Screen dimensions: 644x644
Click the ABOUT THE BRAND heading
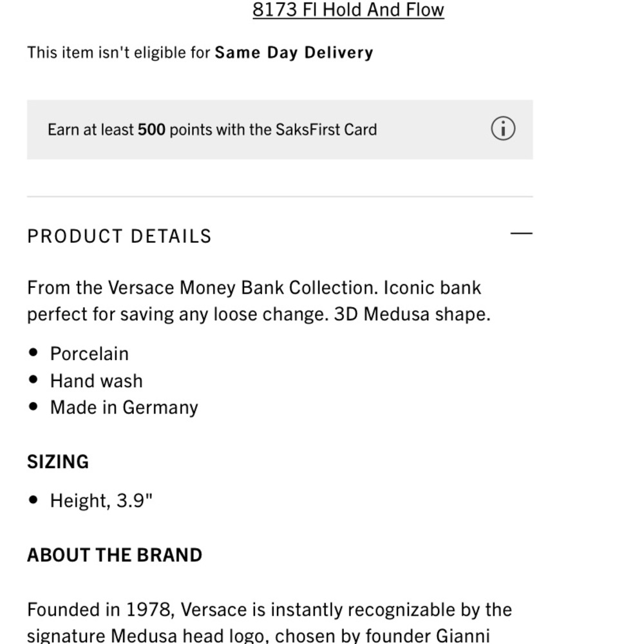115,555
